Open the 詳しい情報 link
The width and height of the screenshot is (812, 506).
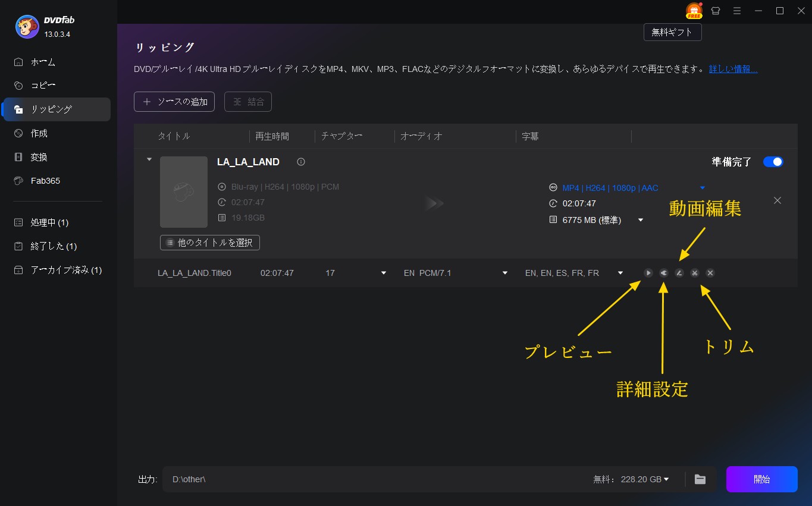click(733, 69)
